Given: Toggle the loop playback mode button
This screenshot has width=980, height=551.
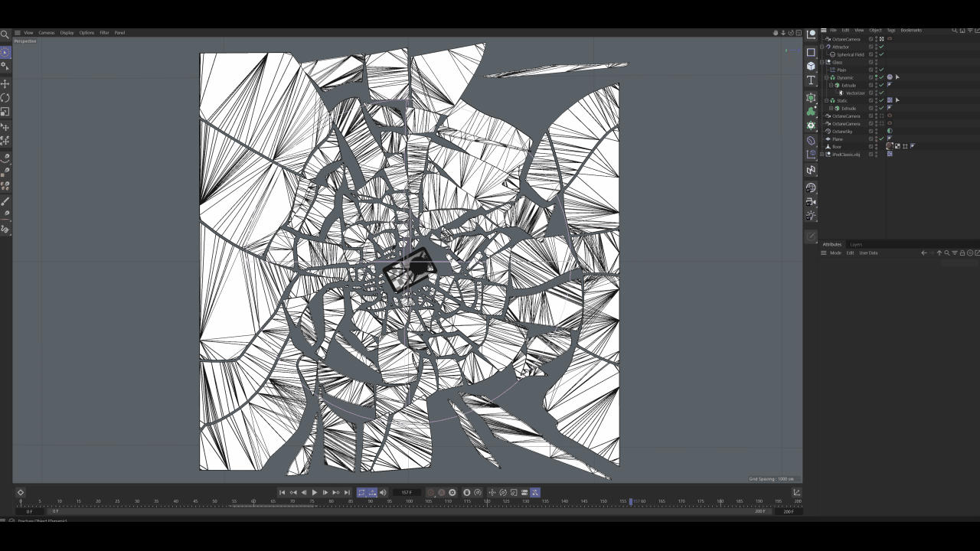Looking at the screenshot, I should [361, 493].
